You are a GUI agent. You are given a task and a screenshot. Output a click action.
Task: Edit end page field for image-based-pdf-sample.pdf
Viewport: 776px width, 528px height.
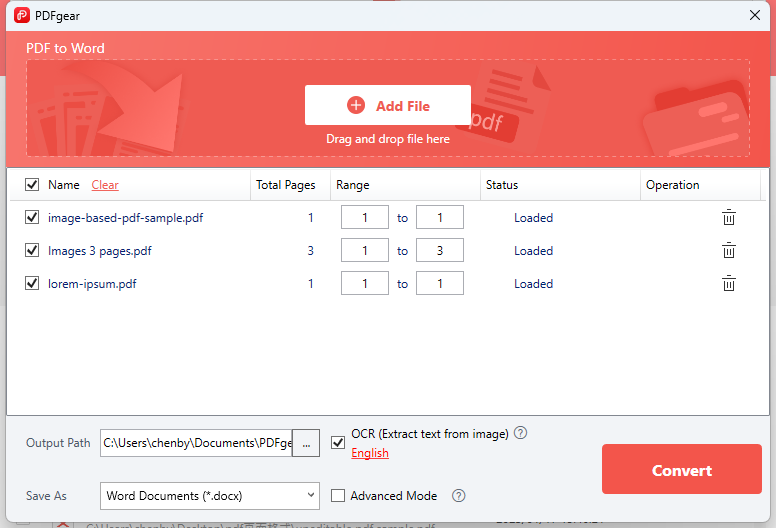click(440, 217)
